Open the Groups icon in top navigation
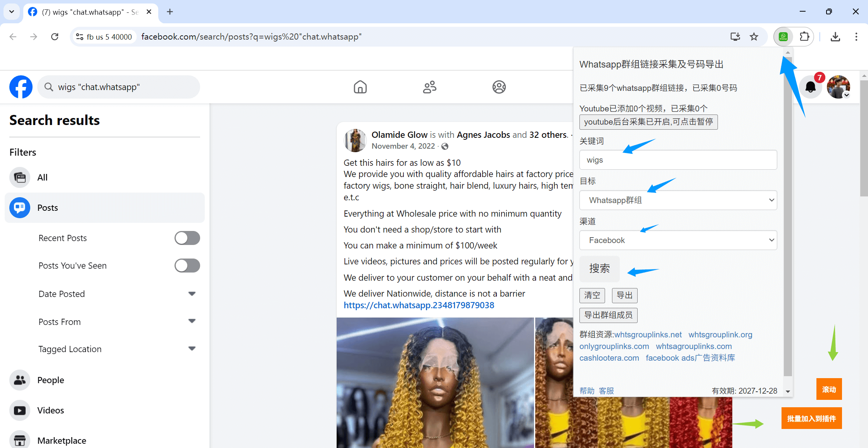 499,87
